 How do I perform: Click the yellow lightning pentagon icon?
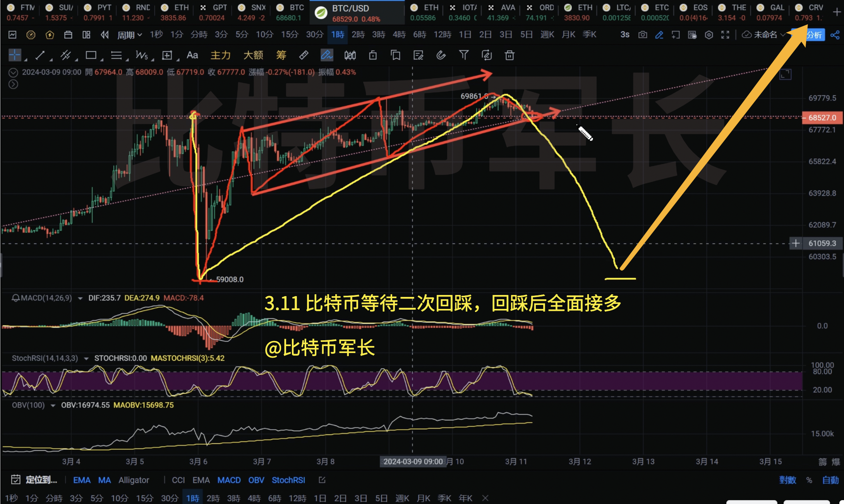50,35
